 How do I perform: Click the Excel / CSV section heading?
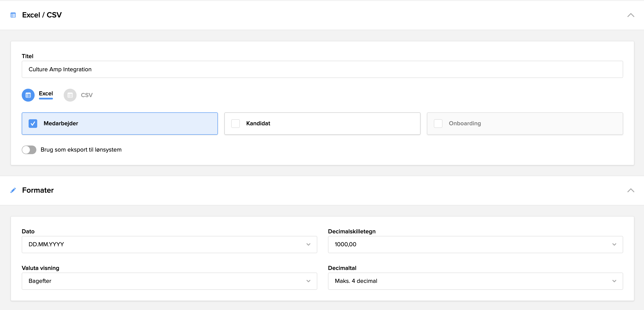(42, 15)
